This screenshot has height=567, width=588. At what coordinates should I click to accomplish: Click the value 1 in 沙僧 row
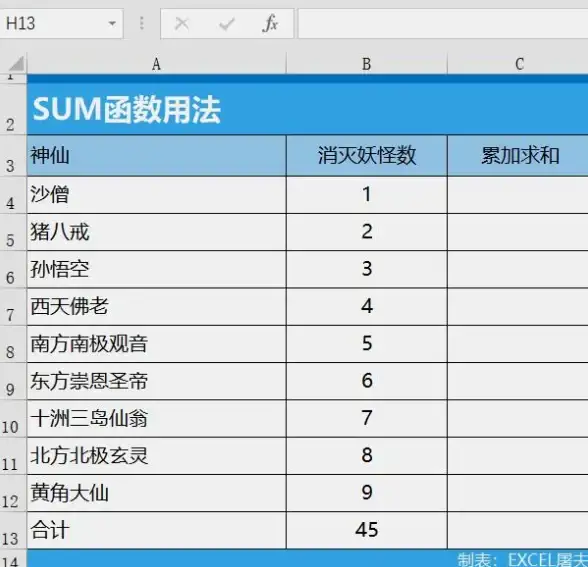(367, 195)
